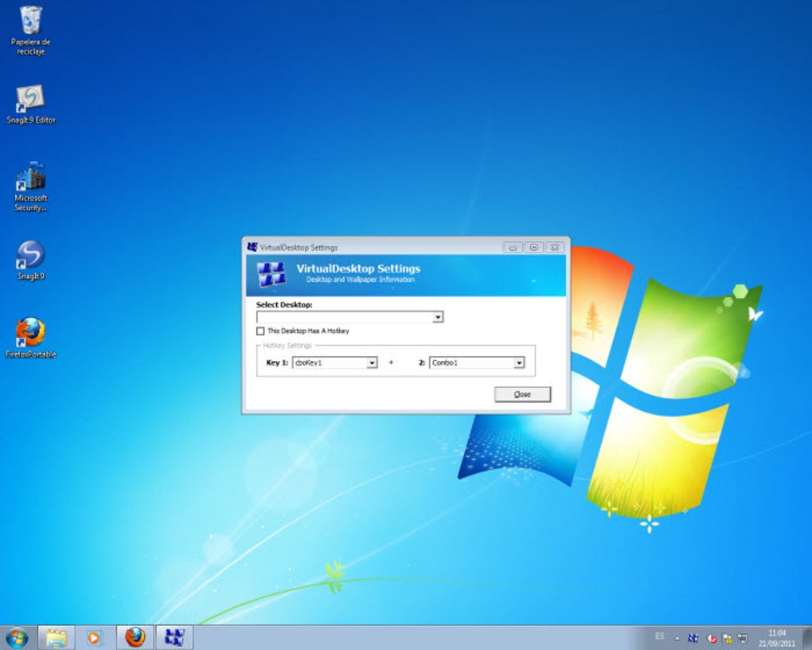The width and height of the screenshot is (812, 650).
Task: Click the VirtualDesktop icon in the dialog header
Action: tap(271, 274)
